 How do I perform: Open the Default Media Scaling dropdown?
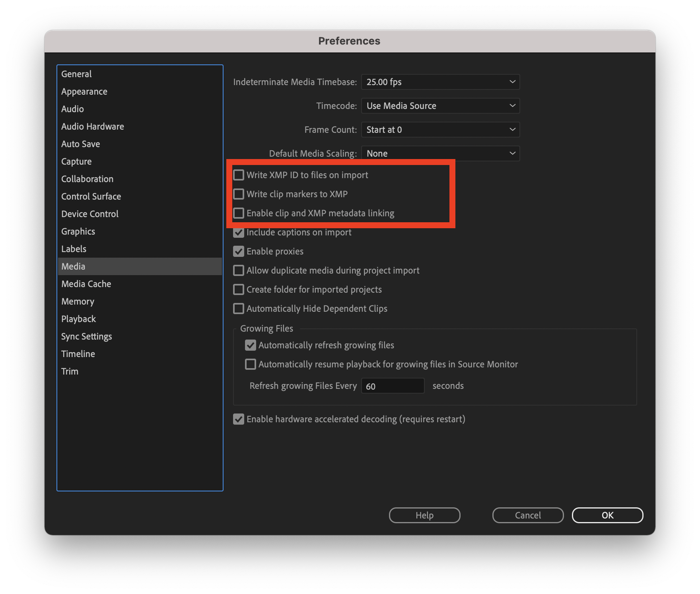440,153
